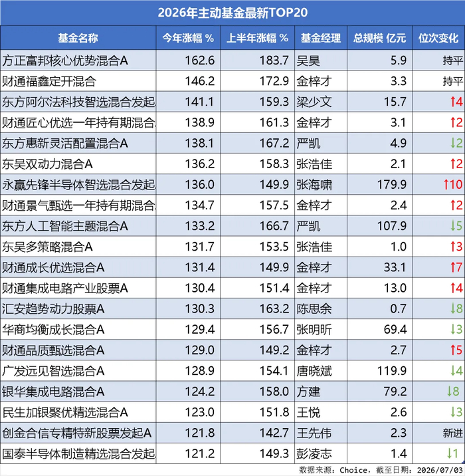
Task: Click manager name 唐晓斌
Action: pyautogui.click(x=314, y=371)
